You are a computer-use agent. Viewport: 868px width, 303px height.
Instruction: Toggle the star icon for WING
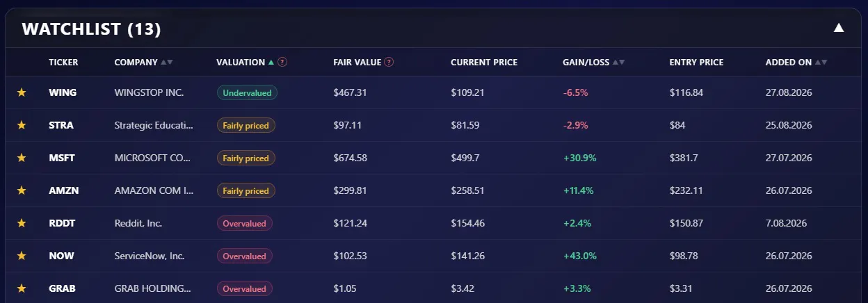pyautogui.click(x=22, y=92)
